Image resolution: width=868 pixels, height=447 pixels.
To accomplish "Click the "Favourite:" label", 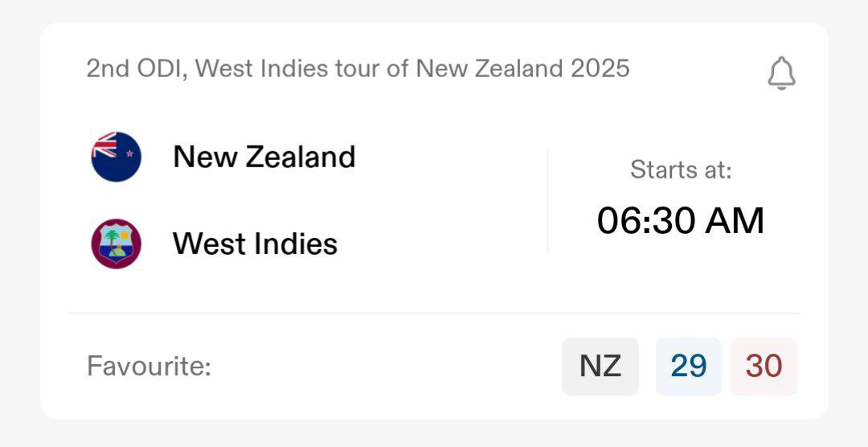I will 149,367.
